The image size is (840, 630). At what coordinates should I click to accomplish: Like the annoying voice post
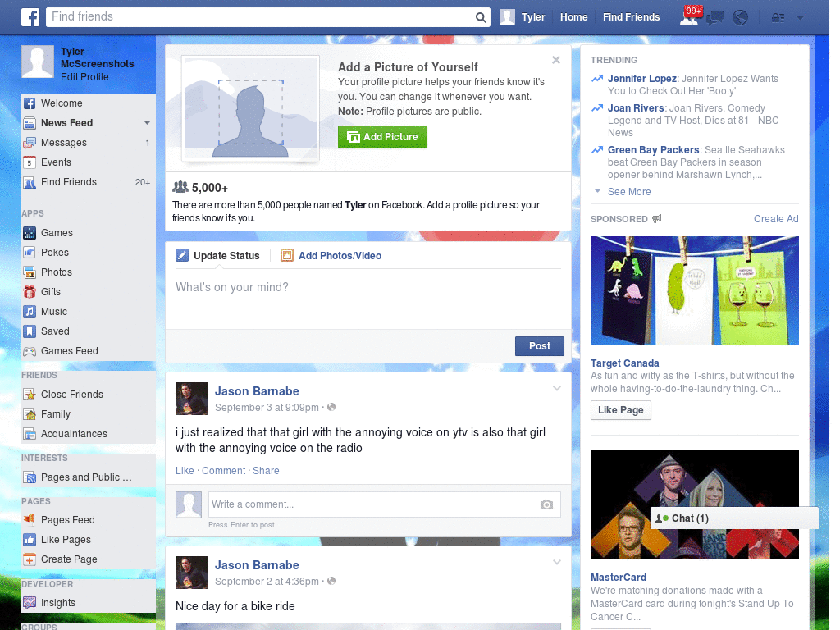[185, 470]
